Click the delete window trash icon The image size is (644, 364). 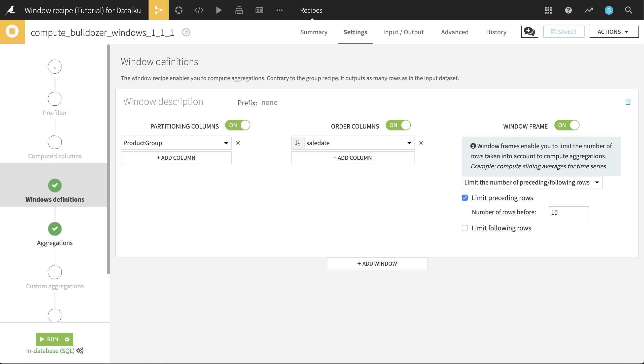628,102
